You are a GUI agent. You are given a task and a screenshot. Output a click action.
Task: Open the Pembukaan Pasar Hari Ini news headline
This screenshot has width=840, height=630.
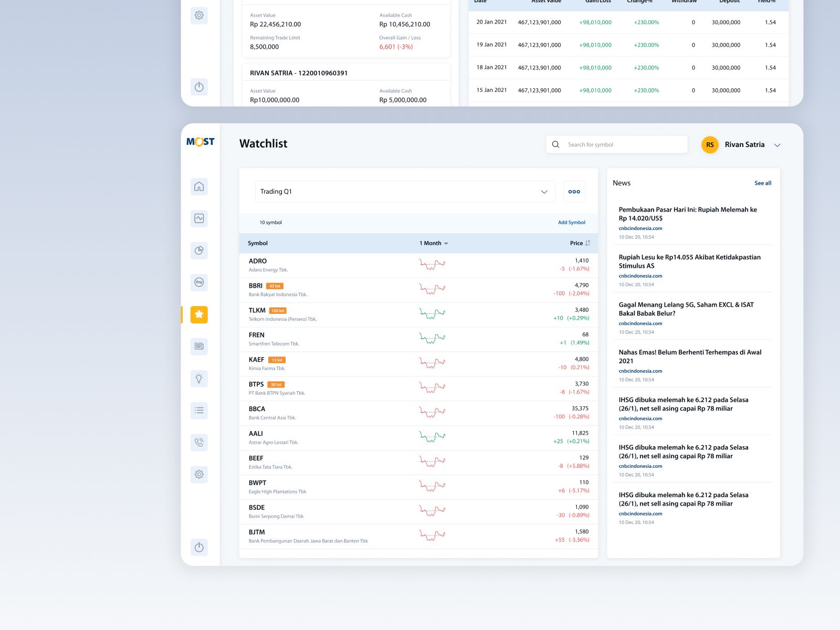688,214
